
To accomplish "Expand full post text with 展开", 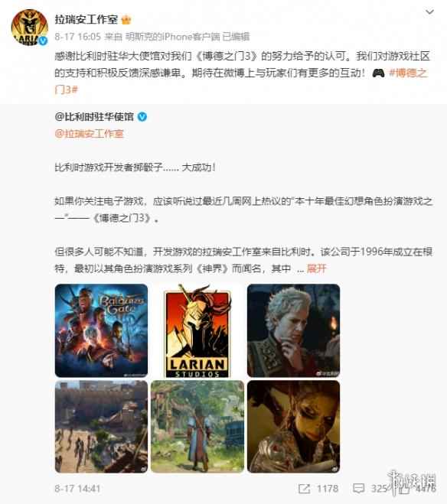I will coord(316,268).
